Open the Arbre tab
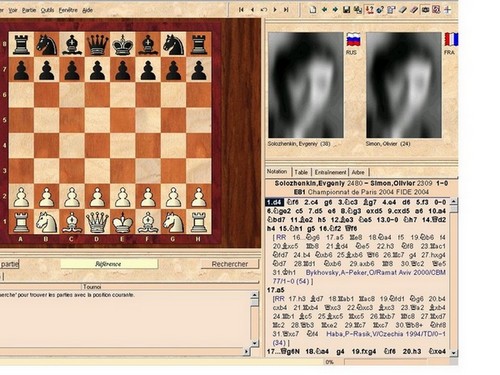This screenshot has height=375, width=500. pos(358,172)
